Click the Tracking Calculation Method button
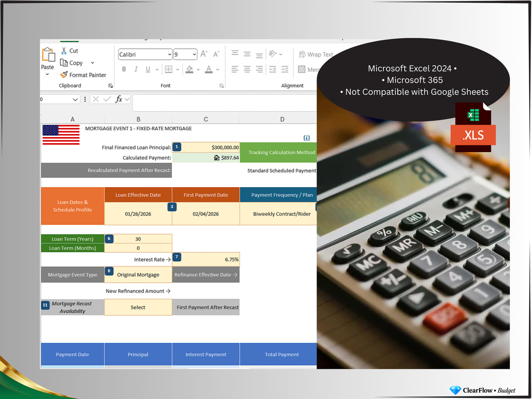The image size is (532, 399). pos(278,153)
